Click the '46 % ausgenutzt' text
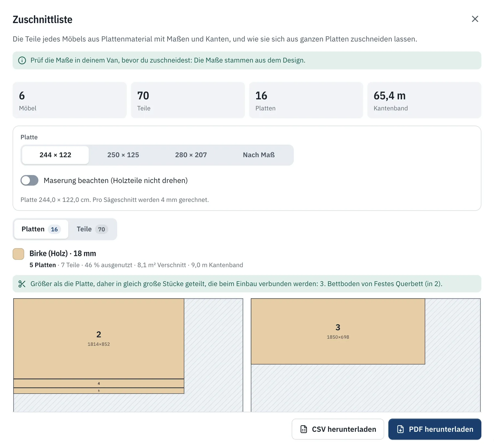This screenshot has height=448, width=494. pyautogui.click(x=108, y=265)
